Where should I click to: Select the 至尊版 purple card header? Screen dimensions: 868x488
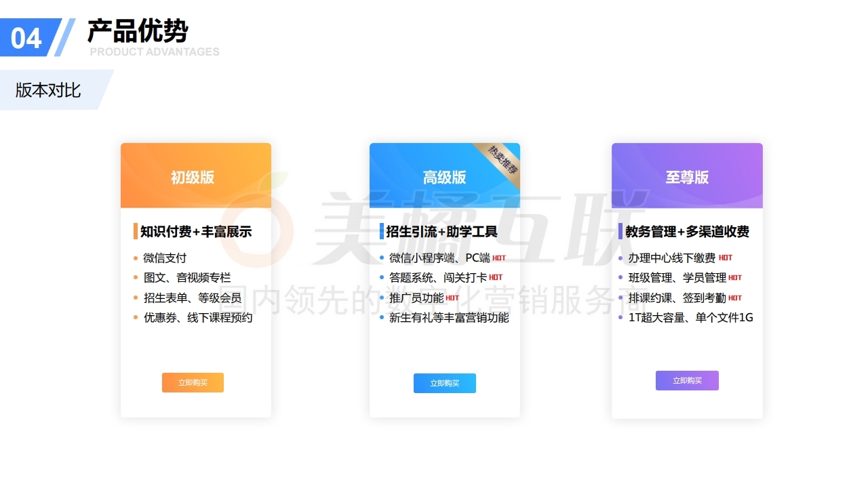click(687, 176)
